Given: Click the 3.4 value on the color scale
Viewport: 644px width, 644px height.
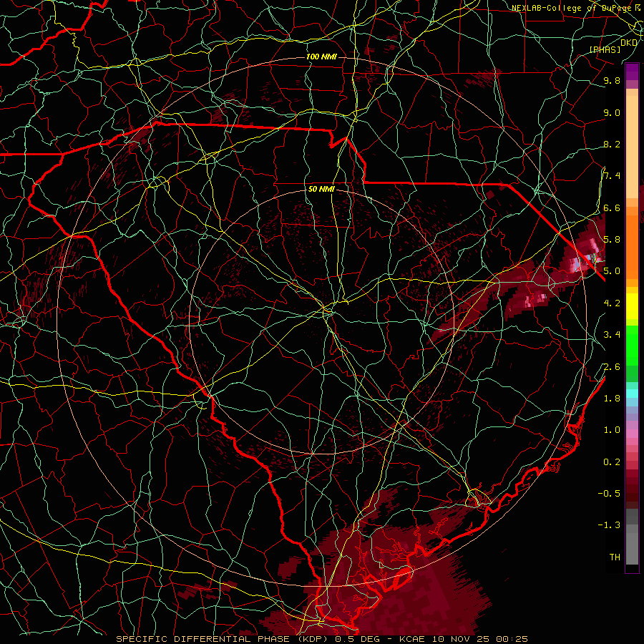Looking at the screenshot, I should pos(612,335).
